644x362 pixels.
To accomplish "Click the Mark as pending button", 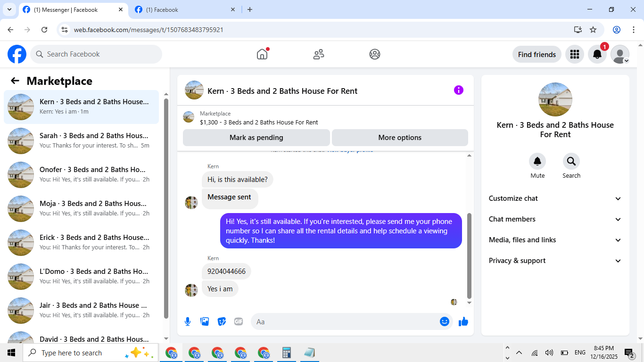I will click(x=256, y=138).
